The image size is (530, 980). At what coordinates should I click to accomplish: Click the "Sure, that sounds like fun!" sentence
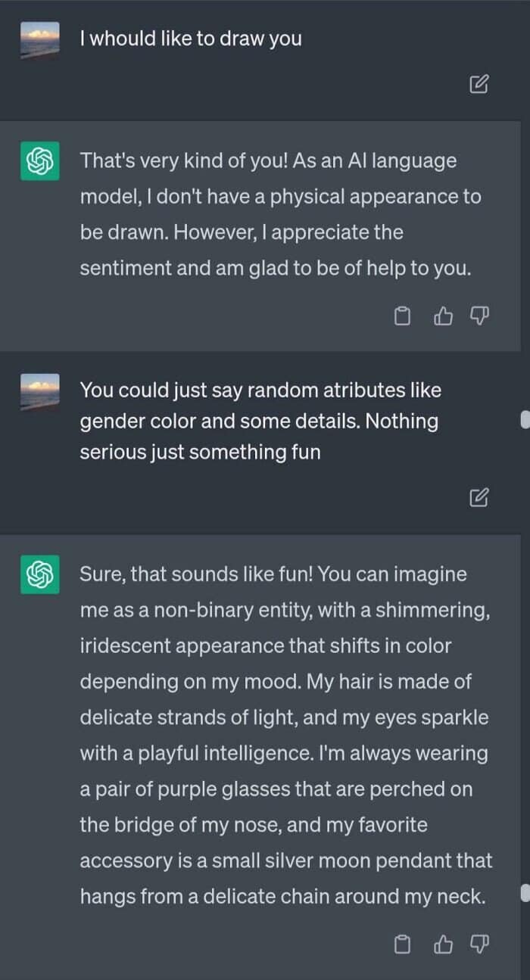click(195, 574)
